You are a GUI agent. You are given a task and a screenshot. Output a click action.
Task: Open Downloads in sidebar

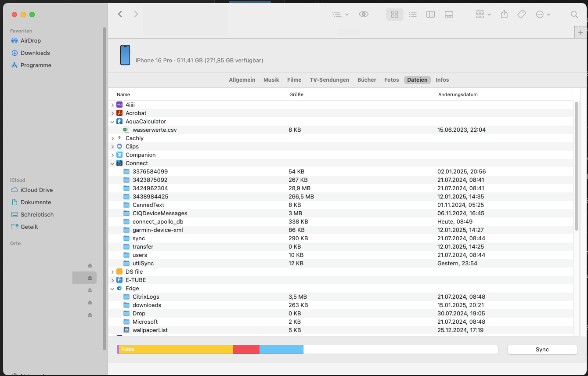pos(35,53)
